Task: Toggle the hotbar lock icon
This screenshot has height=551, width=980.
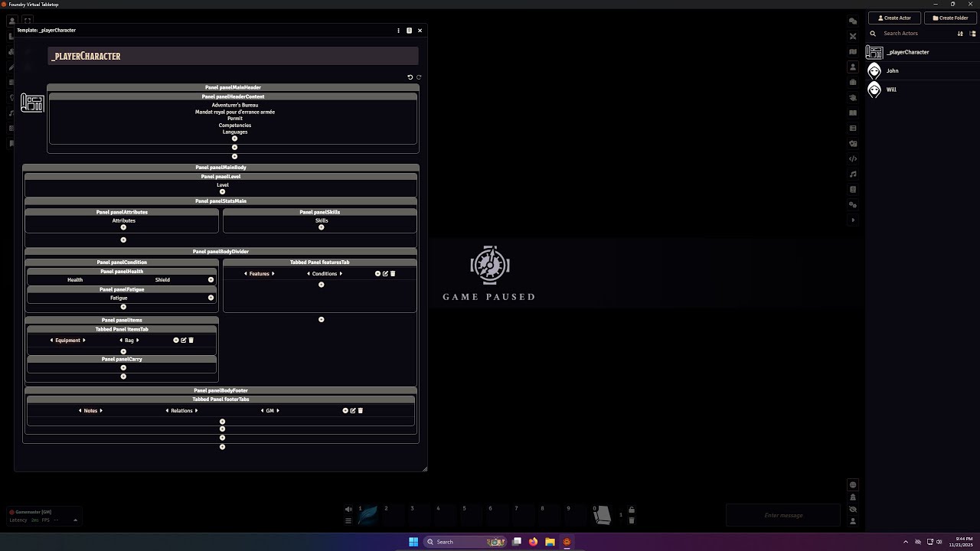Action: tap(631, 510)
